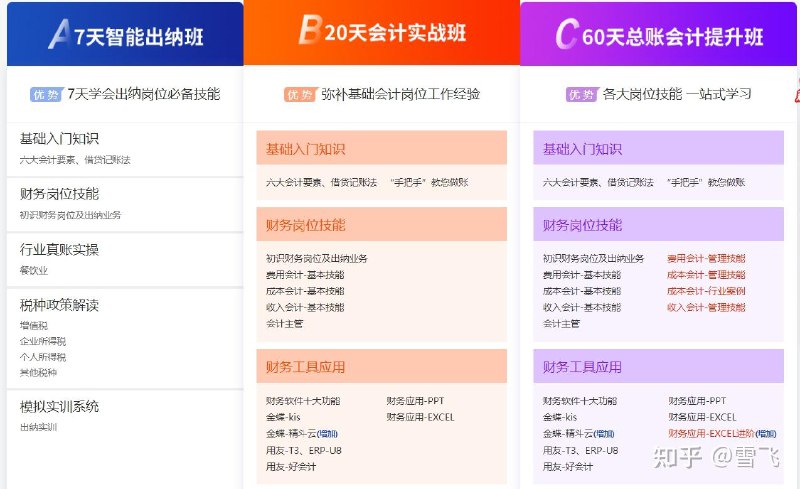Click red 成本会计-管理技能 item
800x489 pixels.
click(x=706, y=275)
